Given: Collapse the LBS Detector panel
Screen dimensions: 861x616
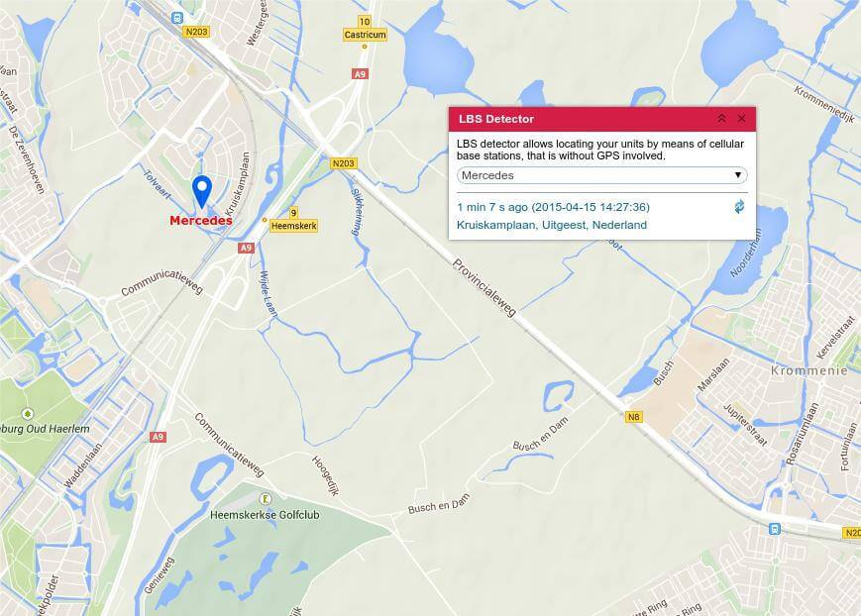Looking at the screenshot, I should tap(721, 119).
